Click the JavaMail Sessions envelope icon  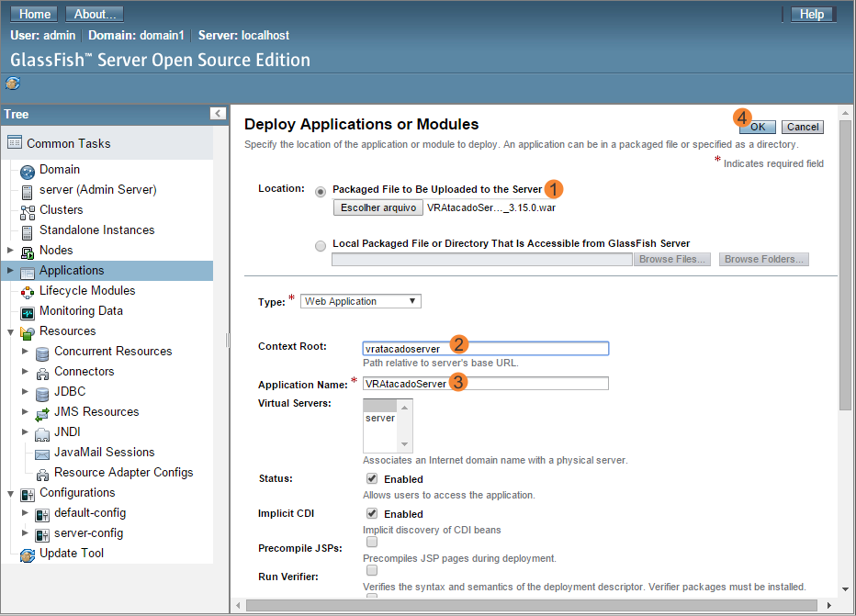pos(42,454)
